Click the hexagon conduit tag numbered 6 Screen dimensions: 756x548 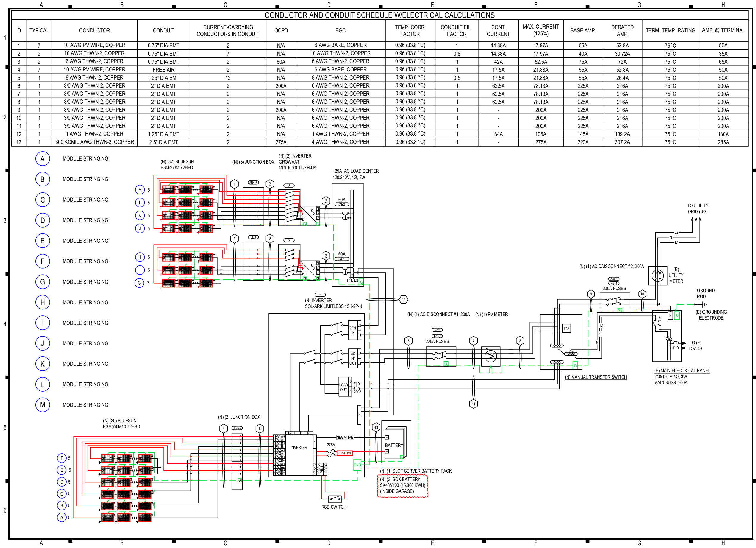(408, 340)
